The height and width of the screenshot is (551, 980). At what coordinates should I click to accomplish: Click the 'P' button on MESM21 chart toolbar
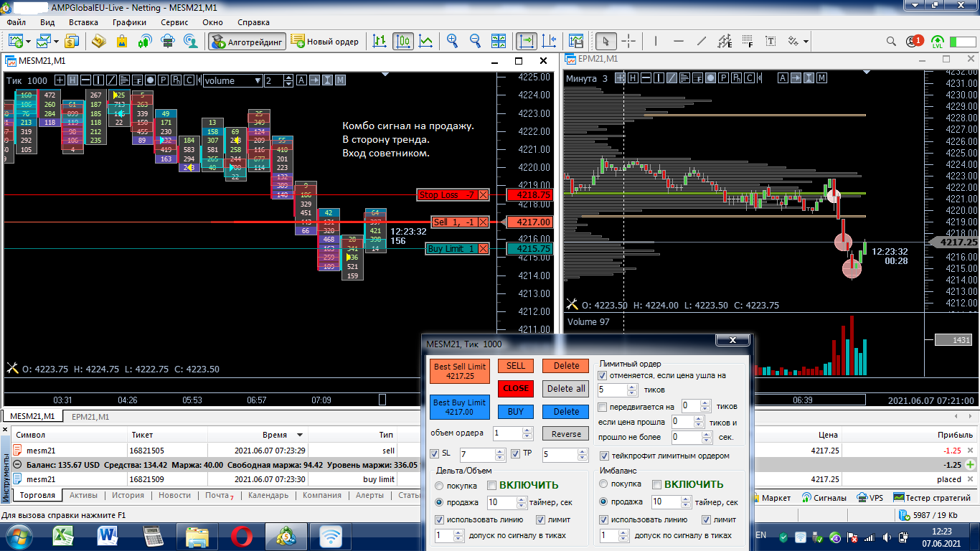[x=164, y=80]
